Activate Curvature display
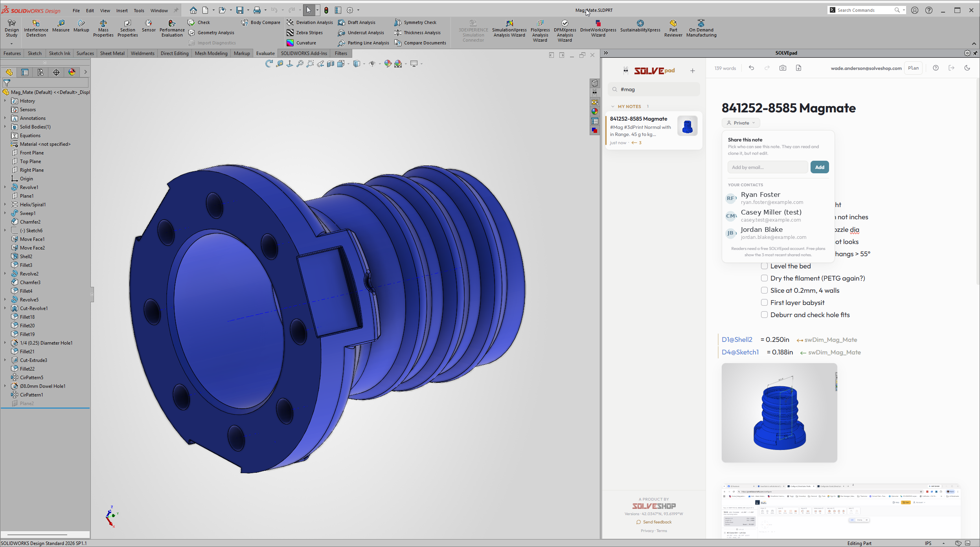The height and width of the screenshot is (547, 980). tap(301, 43)
